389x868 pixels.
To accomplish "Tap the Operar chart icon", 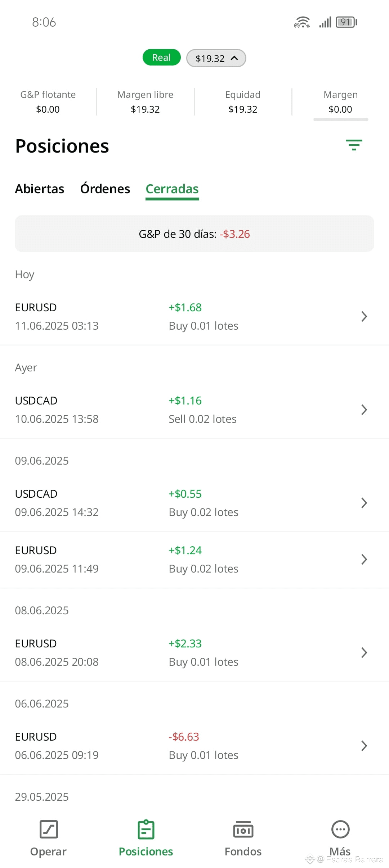I will tap(49, 829).
